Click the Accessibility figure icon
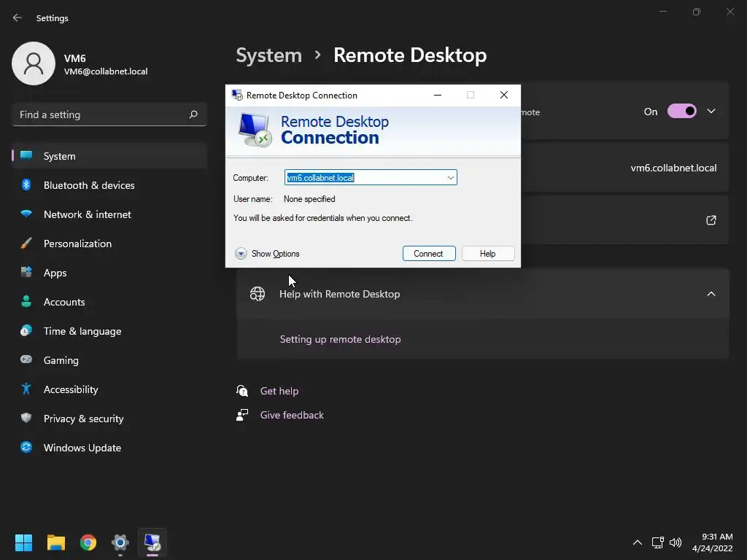This screenshot has width=747, height=560. [x=26, y=389]
